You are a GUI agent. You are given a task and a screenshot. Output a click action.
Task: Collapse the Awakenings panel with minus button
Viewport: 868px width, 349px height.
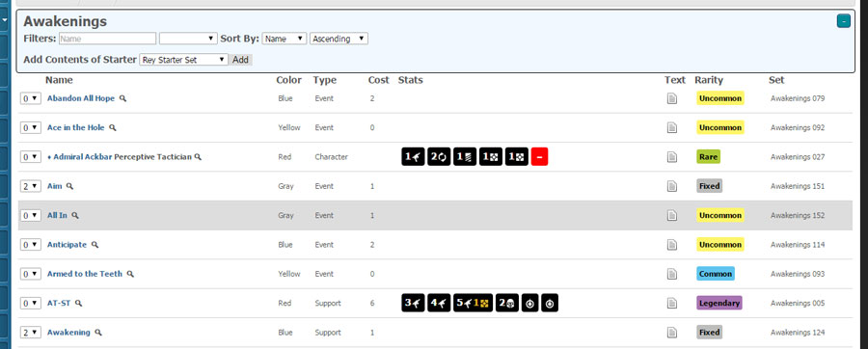844,21
